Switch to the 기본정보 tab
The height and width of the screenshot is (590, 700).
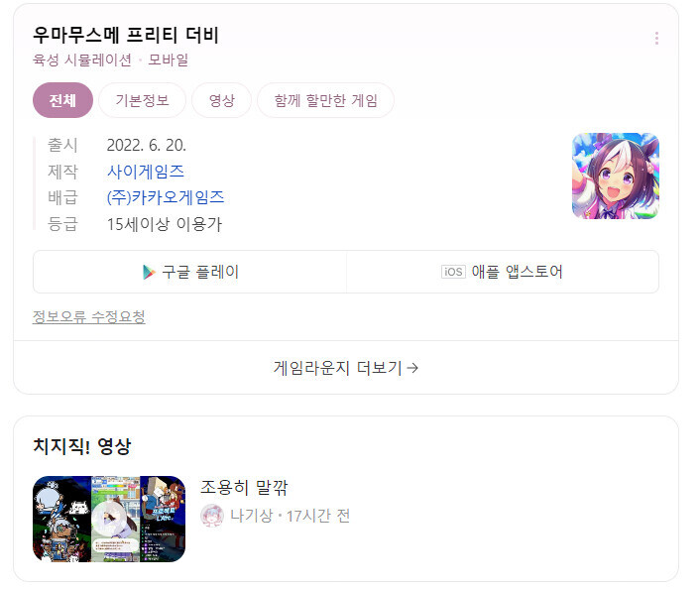pyautogui.click(x=143, y=100)
